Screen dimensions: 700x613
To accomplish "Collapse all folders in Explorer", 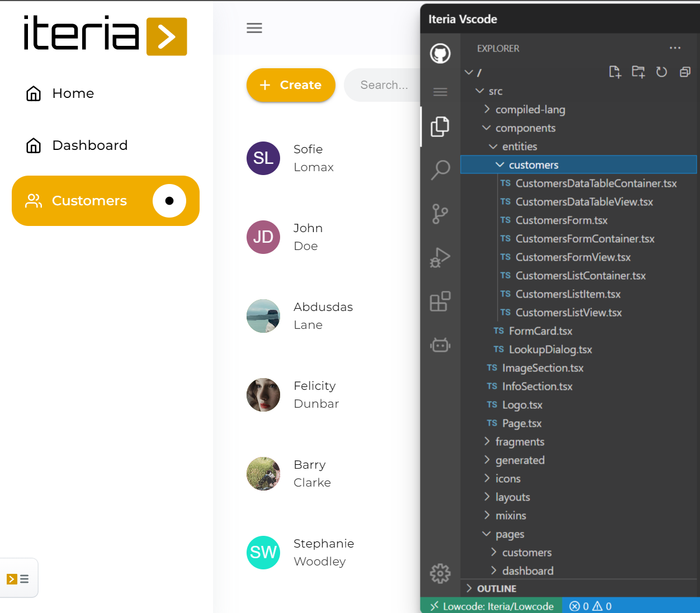I will point(685,72).
